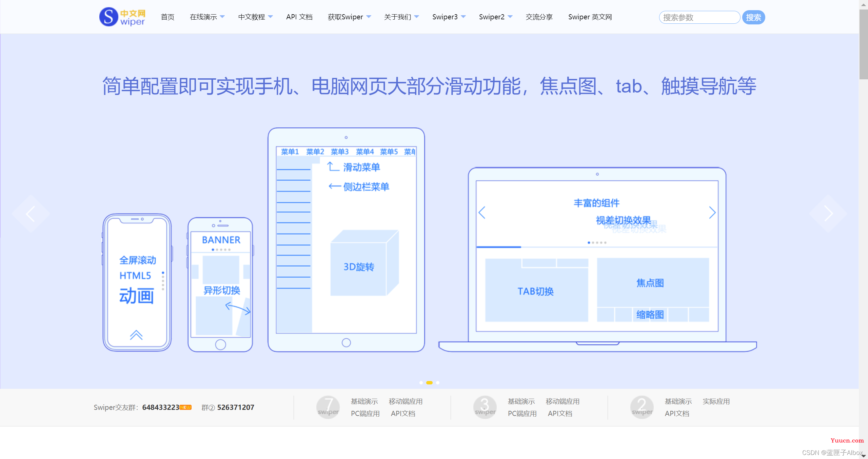Open the 首页 menu item

tap(167, 17)
